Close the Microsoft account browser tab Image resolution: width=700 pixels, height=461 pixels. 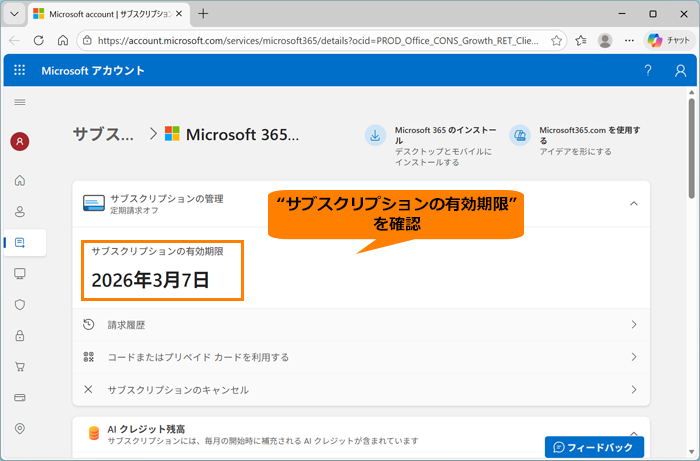[x=179, y=14]
